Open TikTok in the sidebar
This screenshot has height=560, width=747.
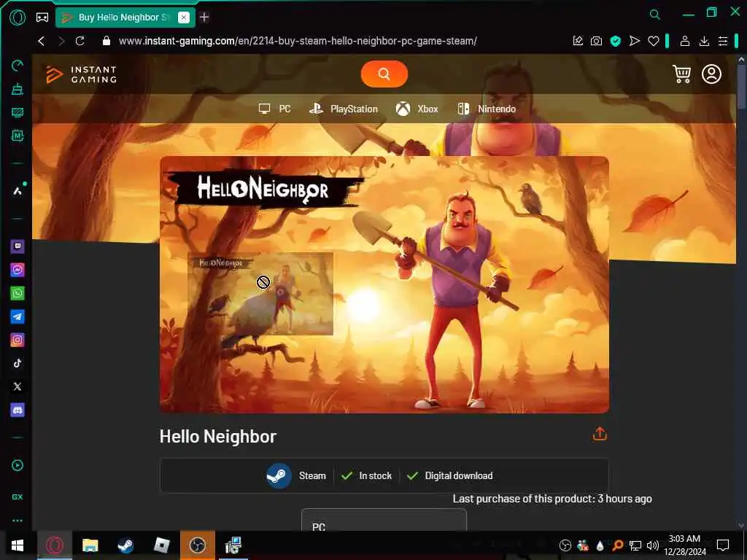[x=18, y=363]
